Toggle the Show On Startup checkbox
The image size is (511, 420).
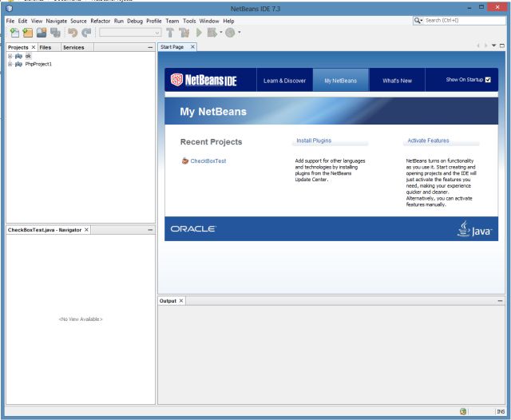pyautogui.click(x=488, y=80)
